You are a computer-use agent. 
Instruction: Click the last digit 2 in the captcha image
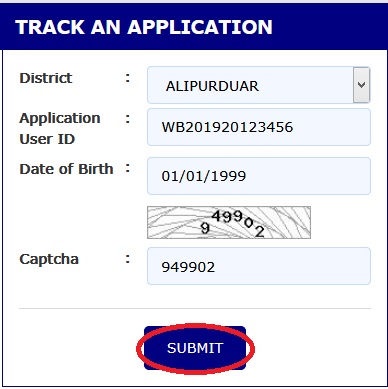[260, 231]
